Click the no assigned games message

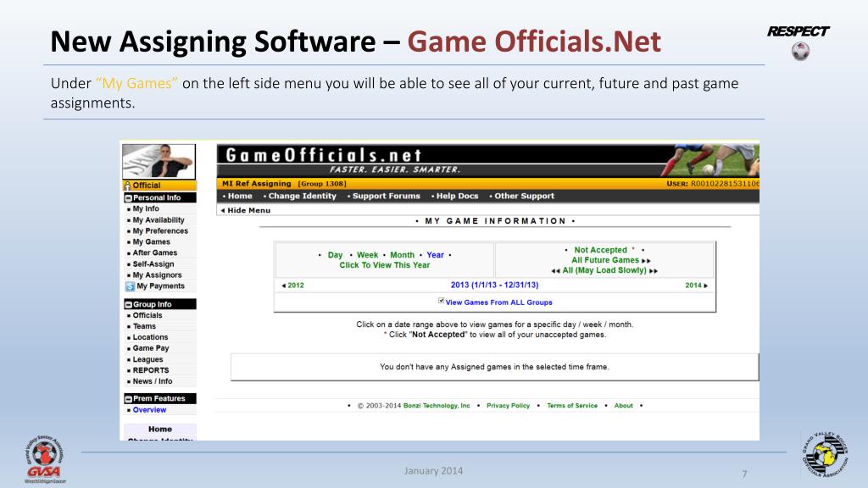click(x=494, y=367)
